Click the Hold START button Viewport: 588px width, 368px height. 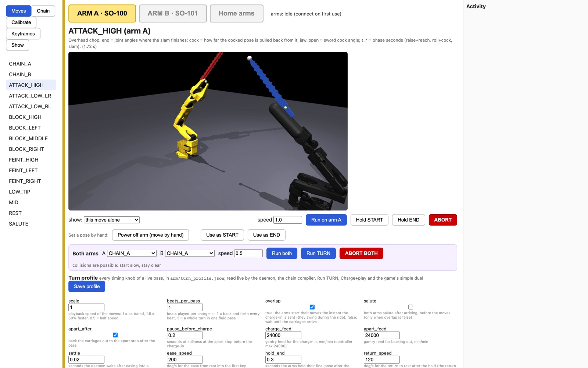(x=369, y=220)
